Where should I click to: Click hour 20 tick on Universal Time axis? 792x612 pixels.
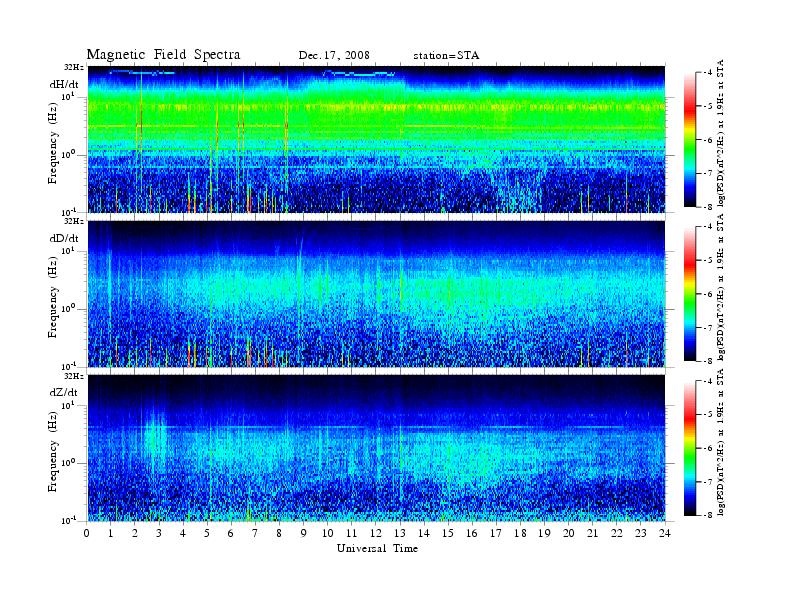click(568, 533)
